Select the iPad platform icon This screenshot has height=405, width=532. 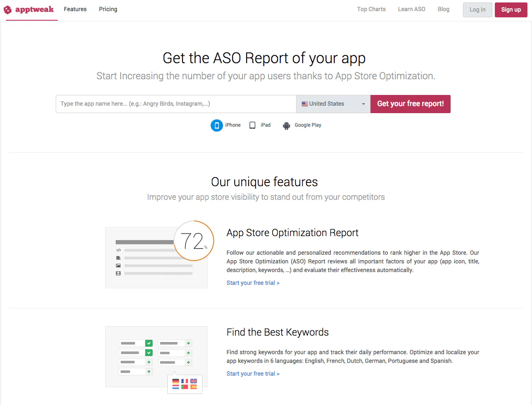(252, 126)
